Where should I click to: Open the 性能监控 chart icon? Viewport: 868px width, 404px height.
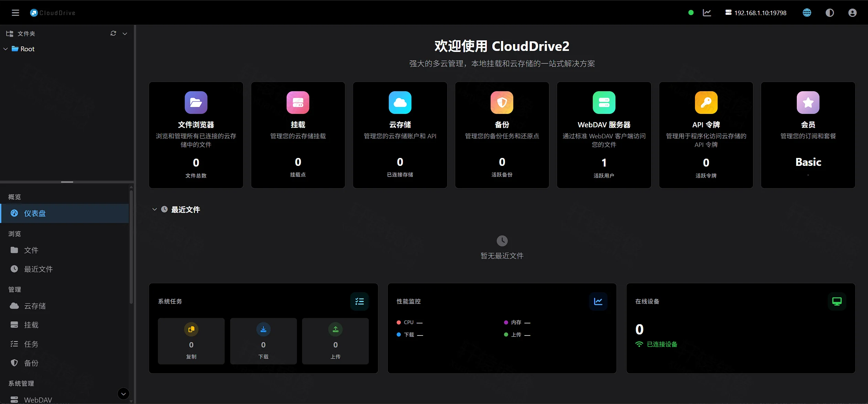(x=598, y=301)
